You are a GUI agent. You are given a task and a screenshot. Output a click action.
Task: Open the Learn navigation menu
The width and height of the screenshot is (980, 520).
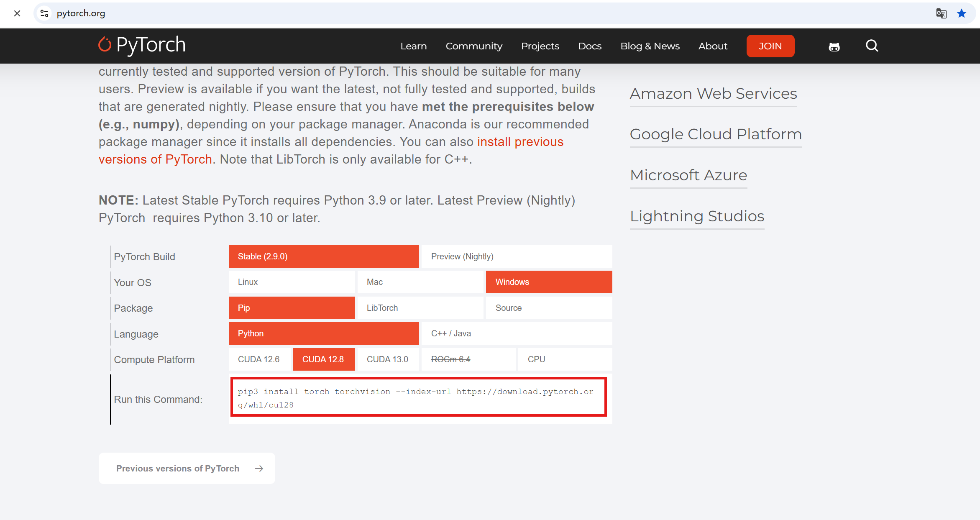point(413,46)
